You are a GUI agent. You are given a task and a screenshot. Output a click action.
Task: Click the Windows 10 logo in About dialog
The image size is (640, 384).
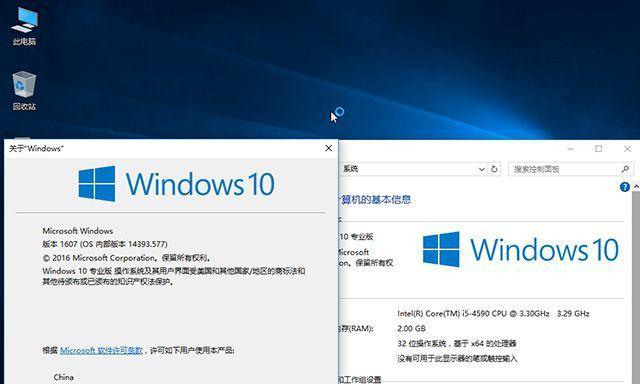click(176, 184)
